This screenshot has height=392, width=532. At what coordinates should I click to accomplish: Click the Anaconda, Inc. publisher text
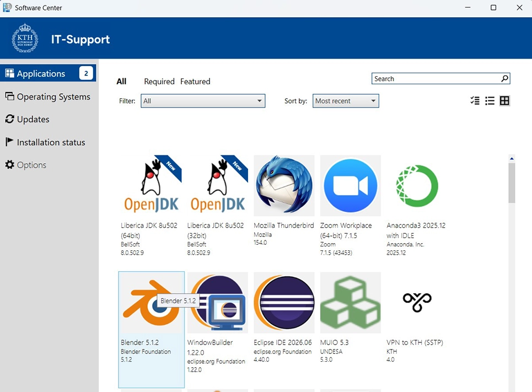click(405, 244)
